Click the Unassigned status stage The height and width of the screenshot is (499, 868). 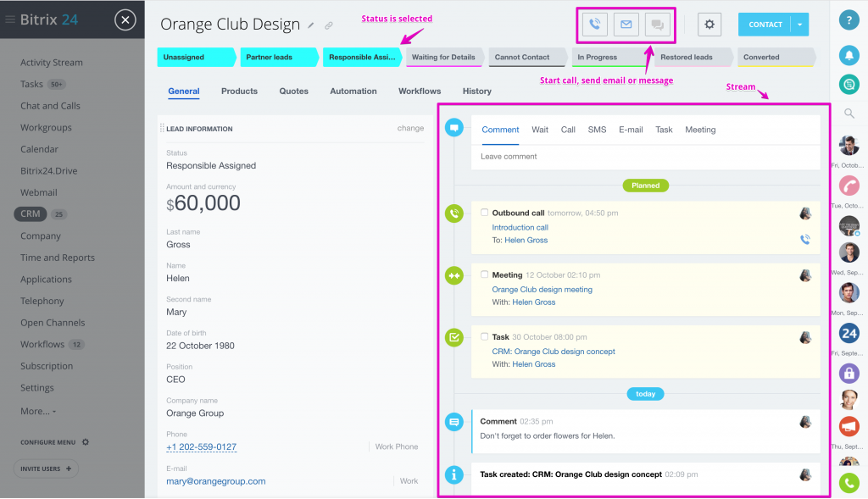coord(197,57)
